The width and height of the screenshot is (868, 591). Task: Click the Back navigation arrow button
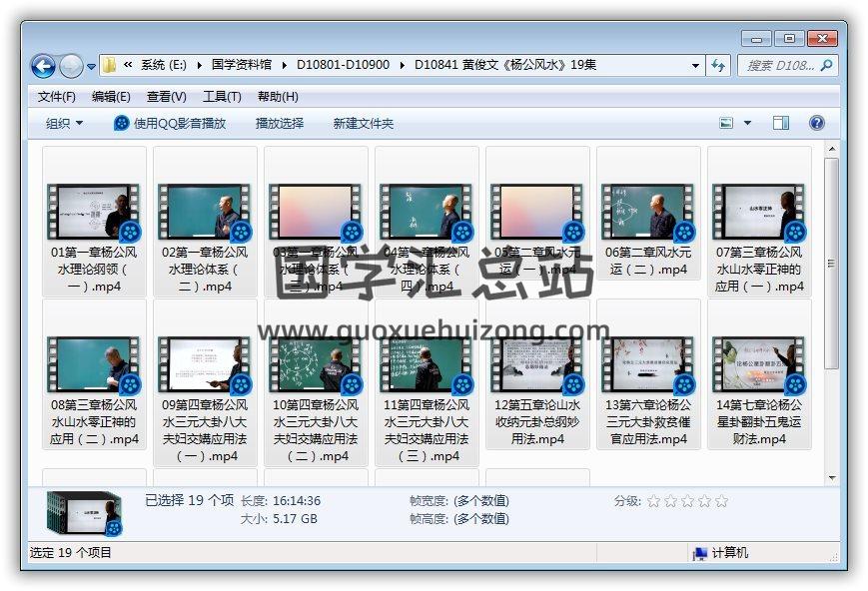pyautogui.click(x=43, y=67)
